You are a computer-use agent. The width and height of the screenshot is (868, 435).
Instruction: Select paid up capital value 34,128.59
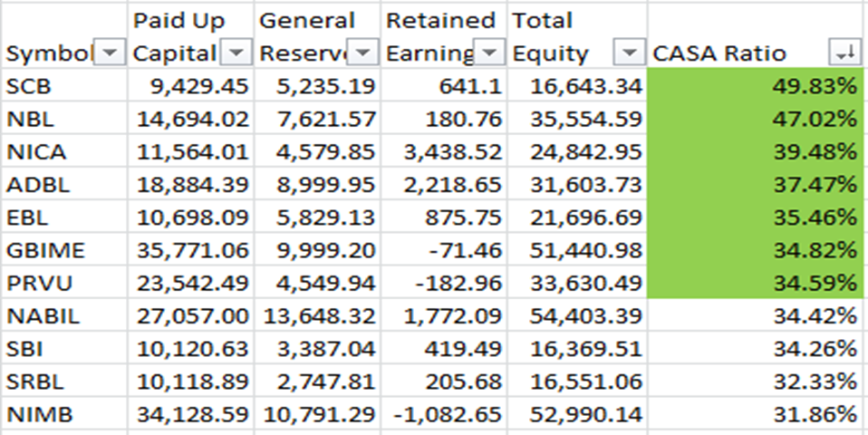[x=191, y=414]
